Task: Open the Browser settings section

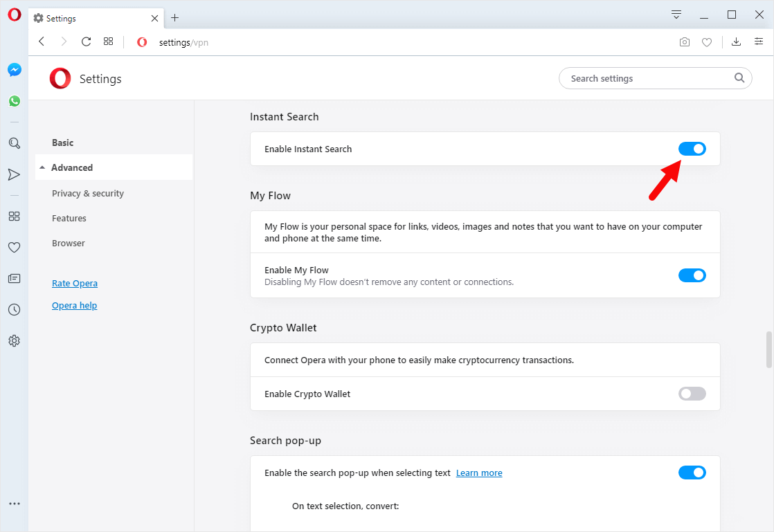Action: point(68,243)
